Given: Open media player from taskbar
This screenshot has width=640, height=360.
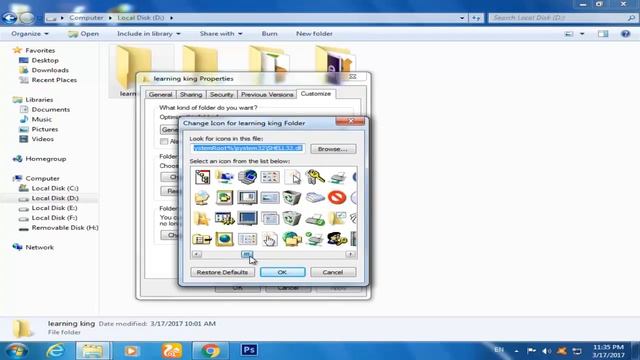Looking at the screenshot, I should pos(131,351).
